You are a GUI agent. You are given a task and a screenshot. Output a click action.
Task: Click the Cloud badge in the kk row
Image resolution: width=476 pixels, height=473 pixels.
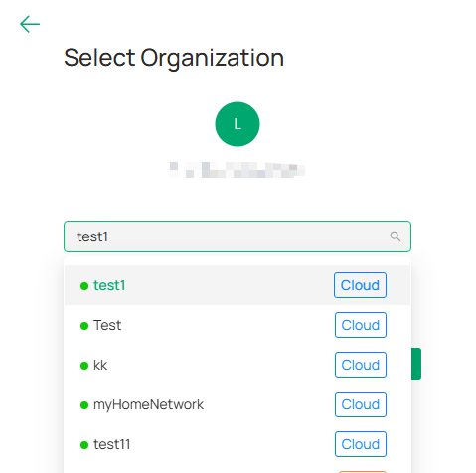pos(361,365)
